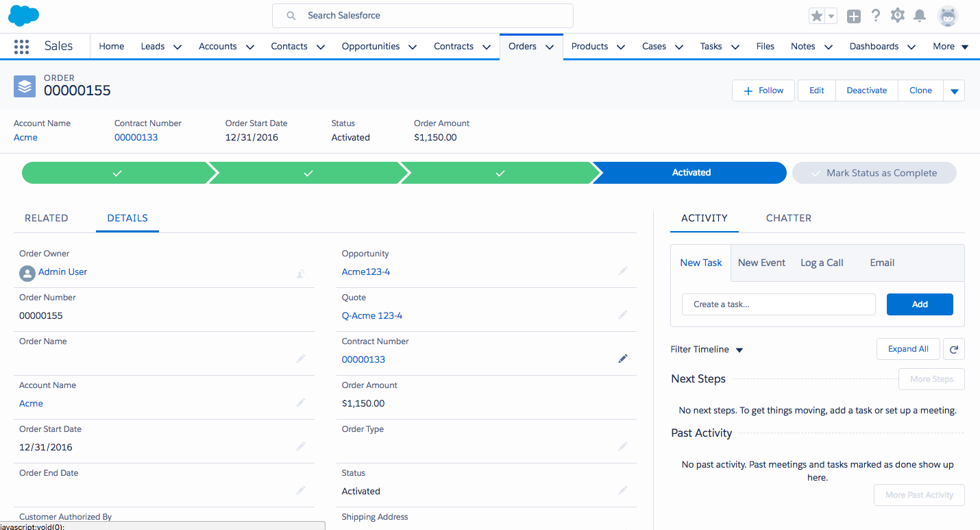Open the Q-Acme 123-4 quote link
Image resolution: width=980 pixels, height=530 pixels.
(372, 316)
